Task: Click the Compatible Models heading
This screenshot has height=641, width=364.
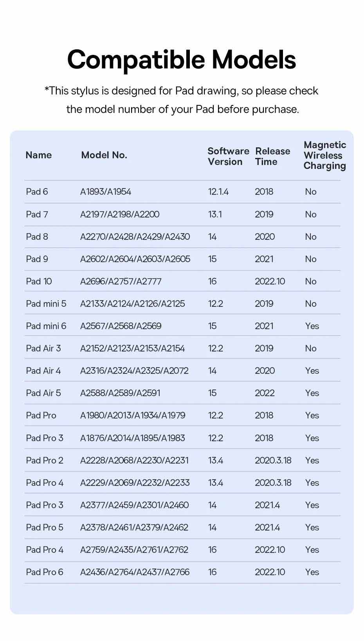Action: pyautogui.click(x=182, y=60)
